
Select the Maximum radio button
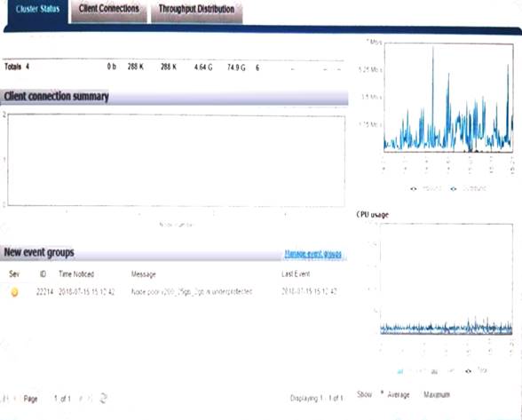tap(419, 394)
